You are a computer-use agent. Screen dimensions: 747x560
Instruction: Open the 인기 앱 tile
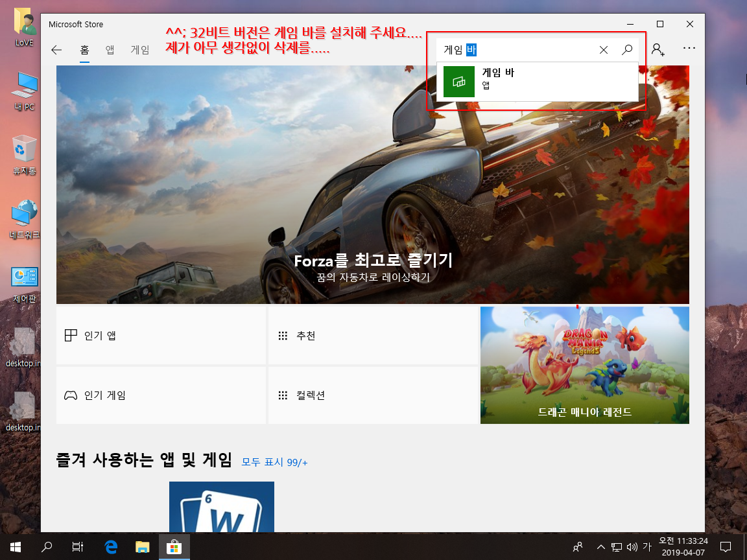click(161, 335)
